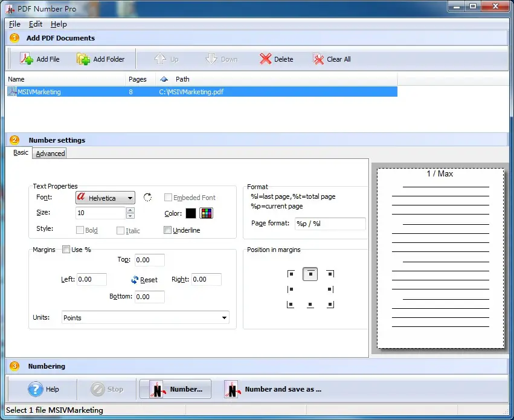Decrease font size with down spinner arrow

click(130, 216)
